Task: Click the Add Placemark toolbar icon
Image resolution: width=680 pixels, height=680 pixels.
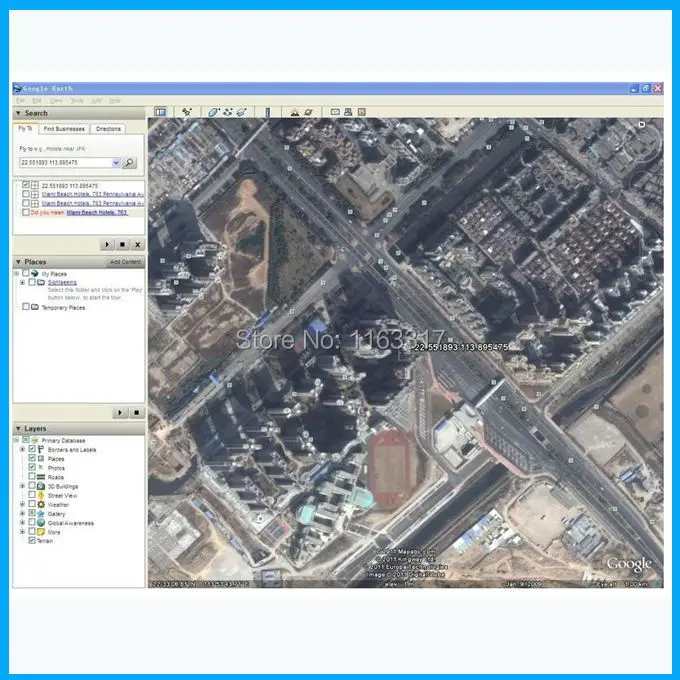Action: pos(187,112)
